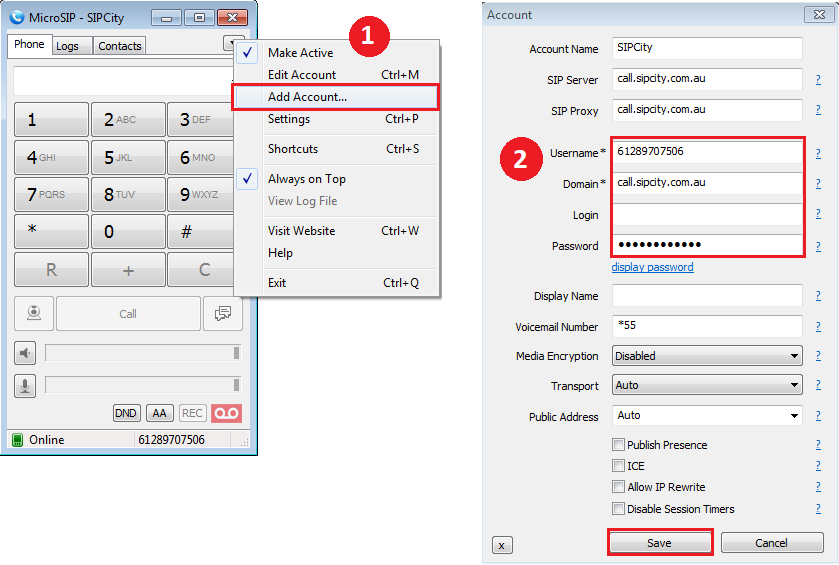Viewport: 839px width, 565px height.
Task: Click the Login input field
Action: [x=707, y=214]
